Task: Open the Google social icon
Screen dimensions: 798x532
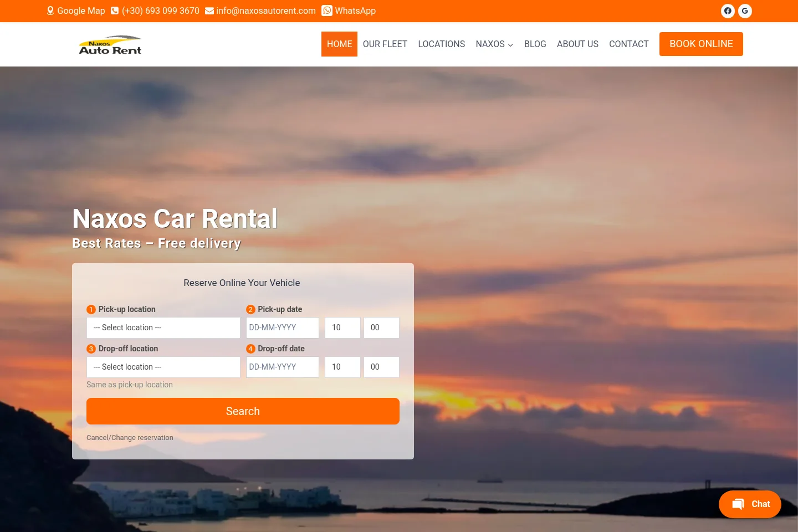Action: click(x=745, y=11)
